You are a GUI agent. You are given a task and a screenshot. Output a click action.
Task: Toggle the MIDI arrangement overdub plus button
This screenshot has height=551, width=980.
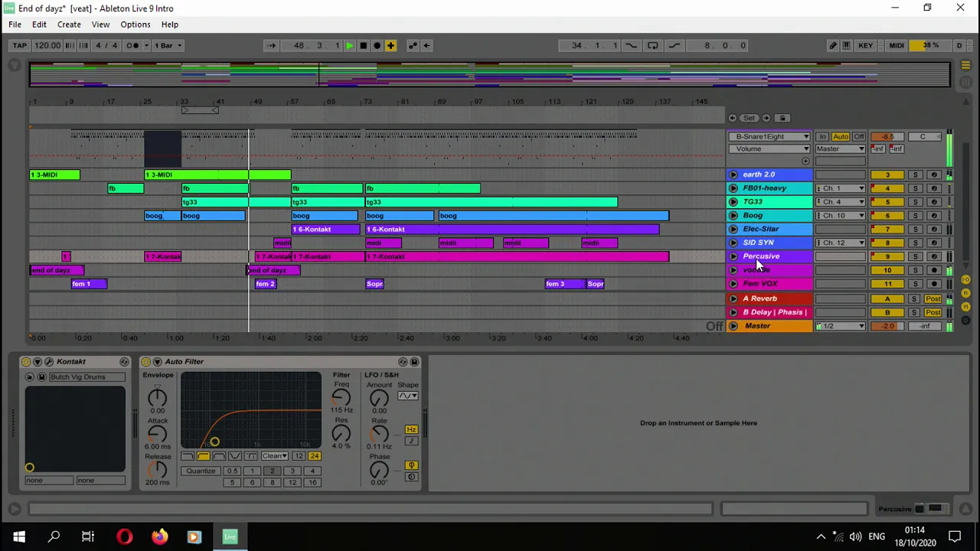tap(390, 45)
